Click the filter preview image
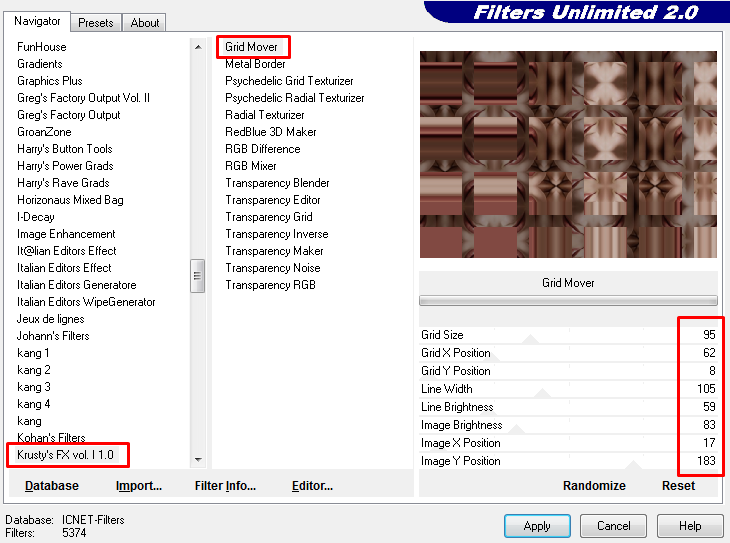This screenshot has height=543, width=730. pyautogui.click(x=568, y=154)
